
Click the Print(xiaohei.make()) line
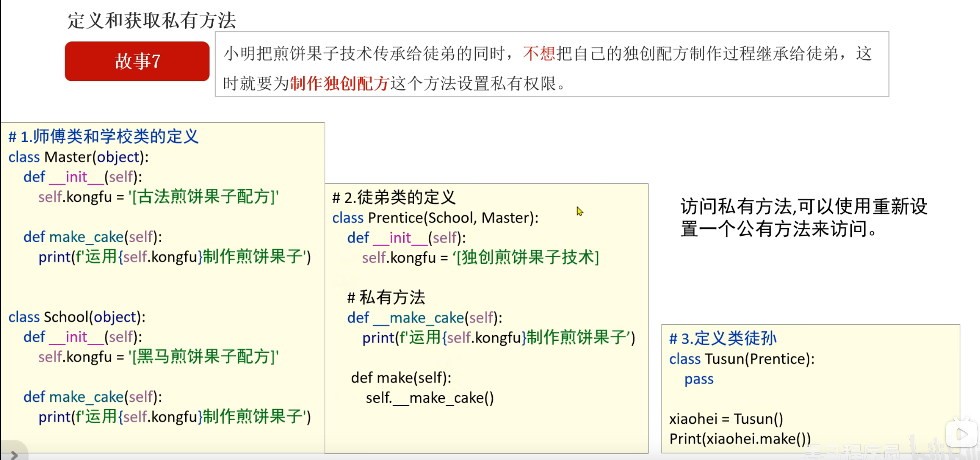click(740, 439)
